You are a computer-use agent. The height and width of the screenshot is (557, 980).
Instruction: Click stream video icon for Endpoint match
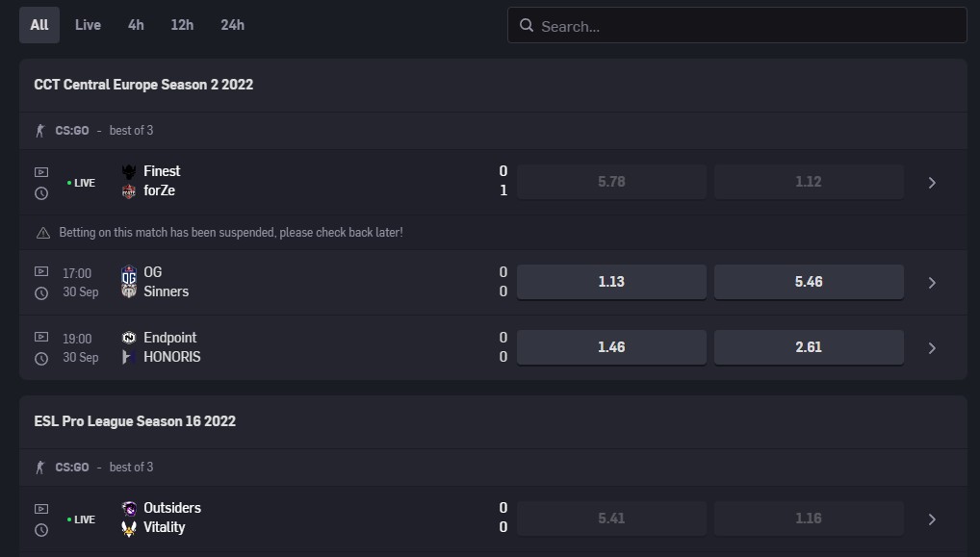point(41,338)
